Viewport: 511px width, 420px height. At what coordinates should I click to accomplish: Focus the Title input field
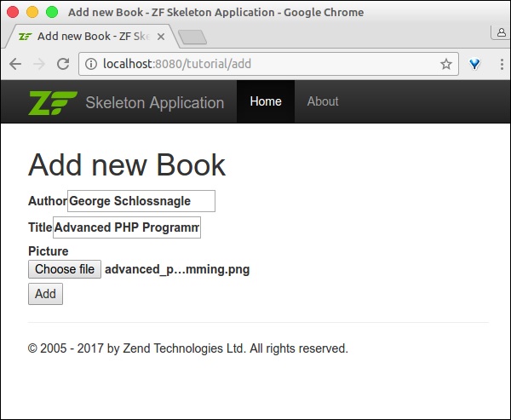pos(127,227)
